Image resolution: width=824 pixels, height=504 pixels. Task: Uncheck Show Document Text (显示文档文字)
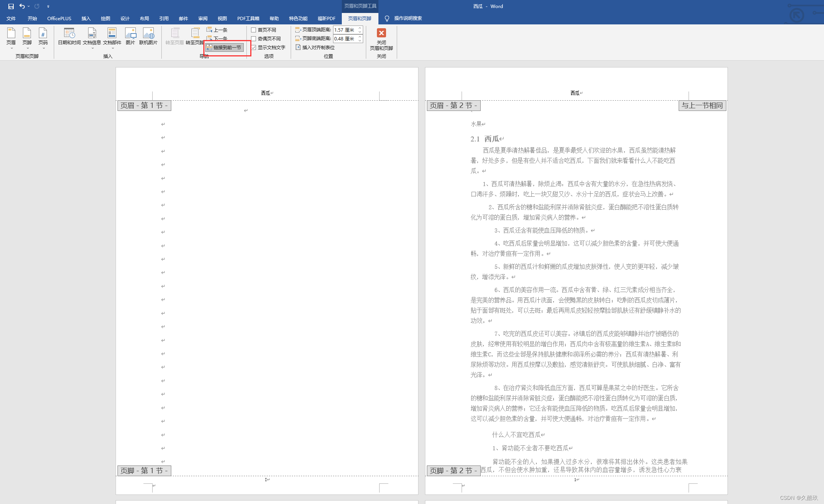point(254,47)
